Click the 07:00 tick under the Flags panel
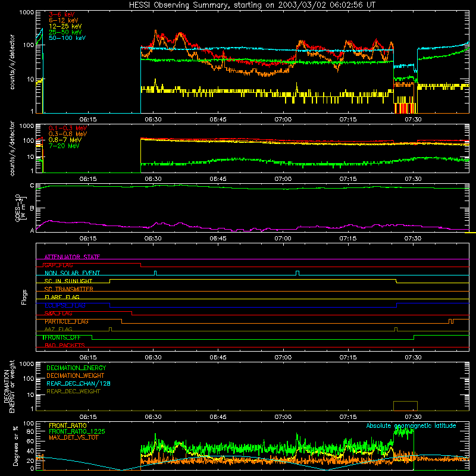 [x=283, y=357]
